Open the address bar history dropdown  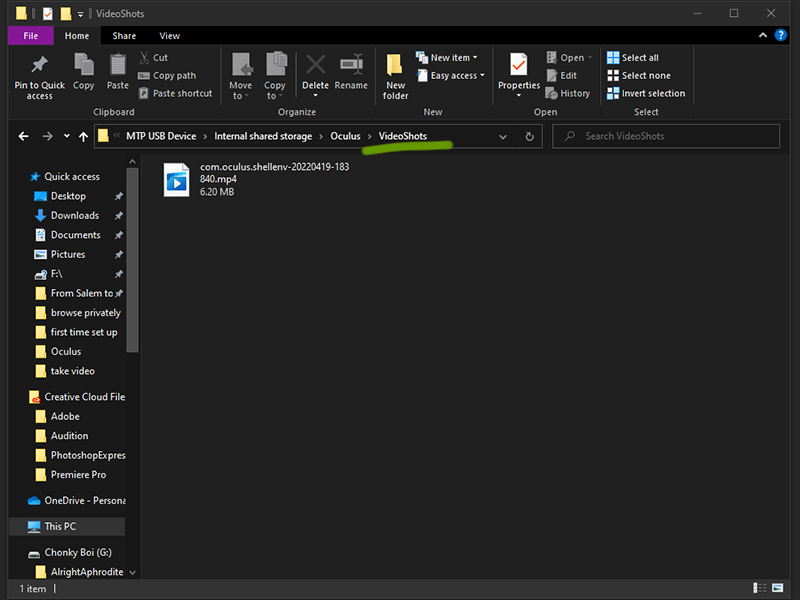click(503, 136)
